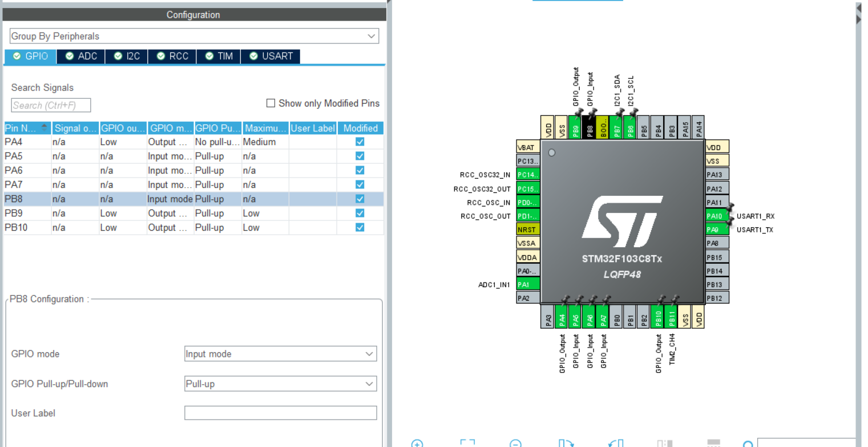Uncheck the Modified box for PB10
The image size is (868, 447).
click(360, 227)
